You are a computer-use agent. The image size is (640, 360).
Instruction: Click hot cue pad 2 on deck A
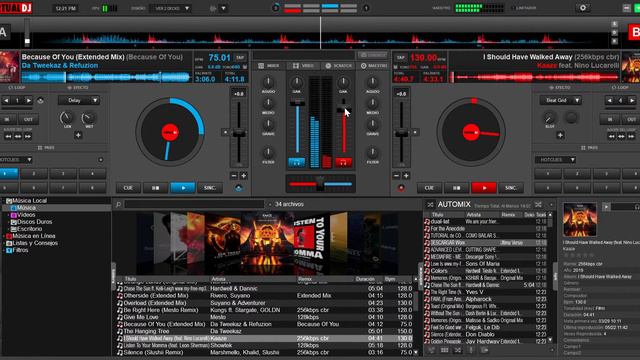34,173
